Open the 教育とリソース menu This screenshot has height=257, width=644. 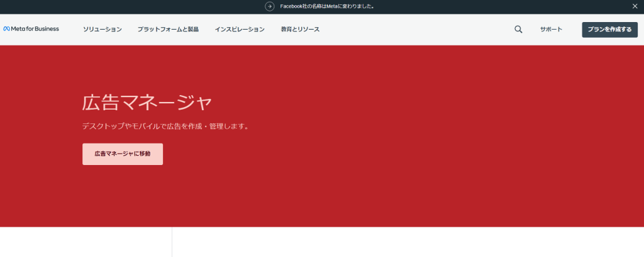[x=300, y=30]
